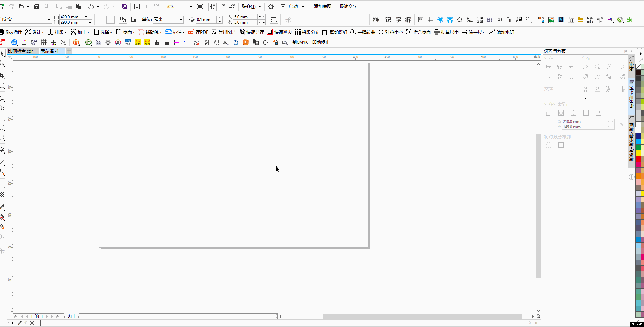
Task: Open the 50% zoom level dropdown
Action: 191,7
